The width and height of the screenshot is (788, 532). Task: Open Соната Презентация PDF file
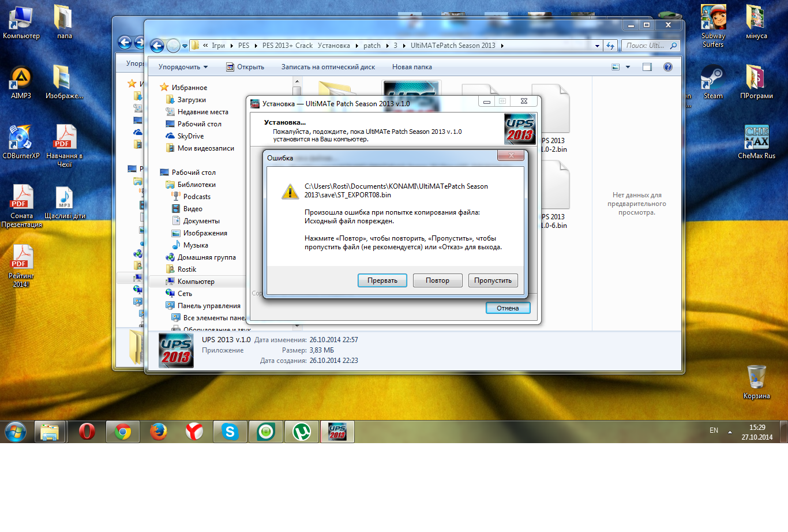[x=21, y=207]
